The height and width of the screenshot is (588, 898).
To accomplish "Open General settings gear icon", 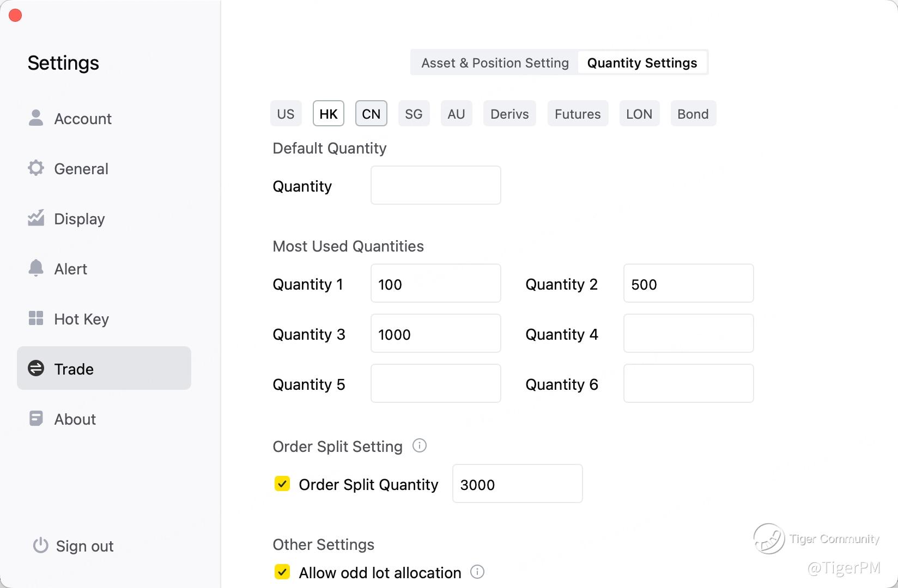I will (36, 168).
